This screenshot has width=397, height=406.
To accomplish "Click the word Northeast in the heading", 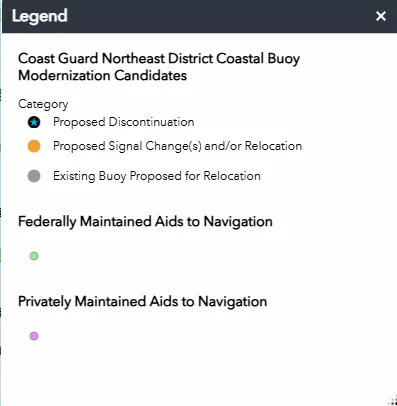I will point(133,58).
